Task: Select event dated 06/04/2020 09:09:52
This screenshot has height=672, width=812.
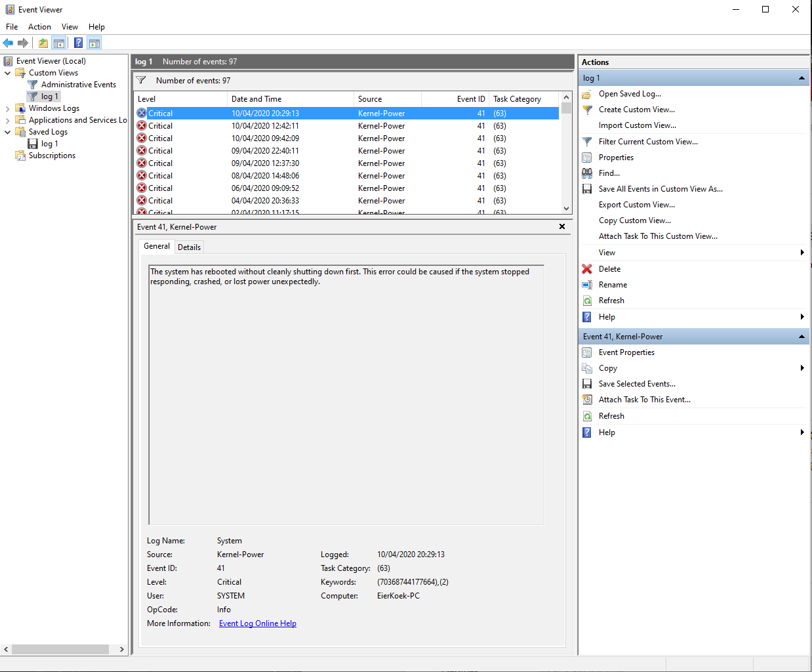Action: click(x=347, y=188)
